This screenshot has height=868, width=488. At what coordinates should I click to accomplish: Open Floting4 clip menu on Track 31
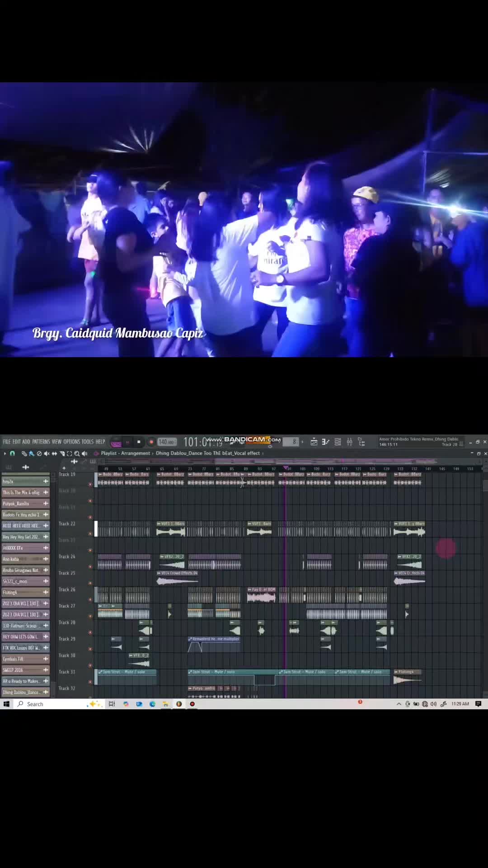click(396, 672)
